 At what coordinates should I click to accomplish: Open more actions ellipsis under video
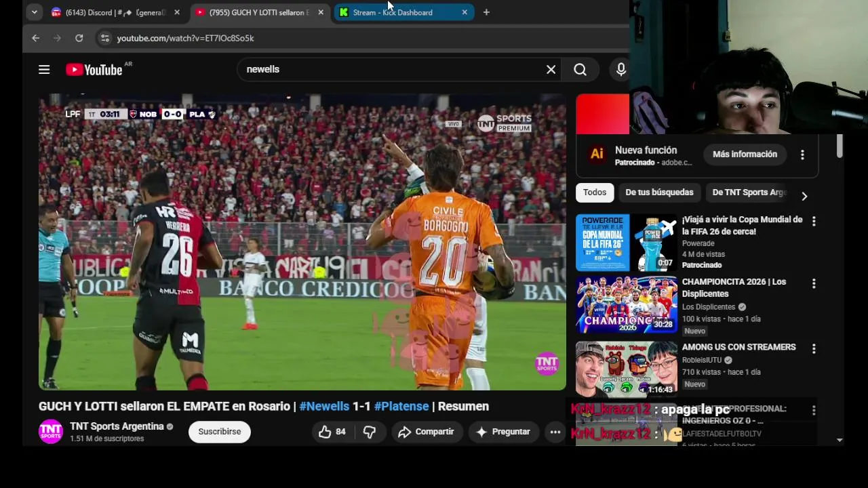pyautogui.click(x=555, y=432)
